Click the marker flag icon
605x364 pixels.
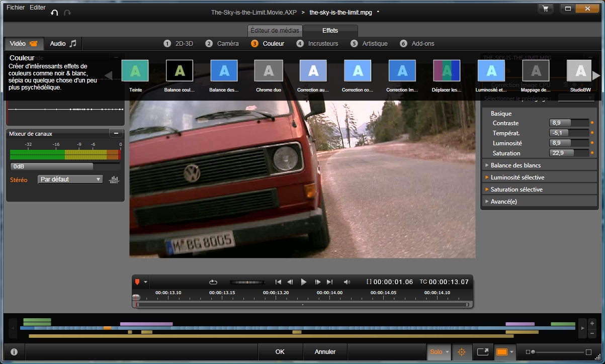pos(138,282)
